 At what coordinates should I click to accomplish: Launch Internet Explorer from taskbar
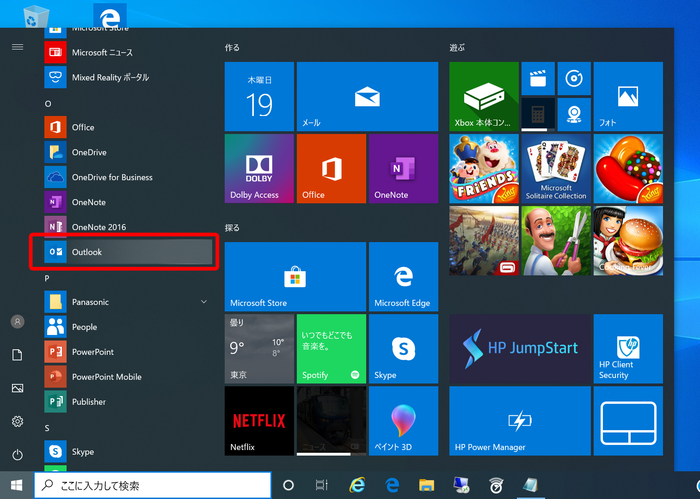[x=357, y=485]
